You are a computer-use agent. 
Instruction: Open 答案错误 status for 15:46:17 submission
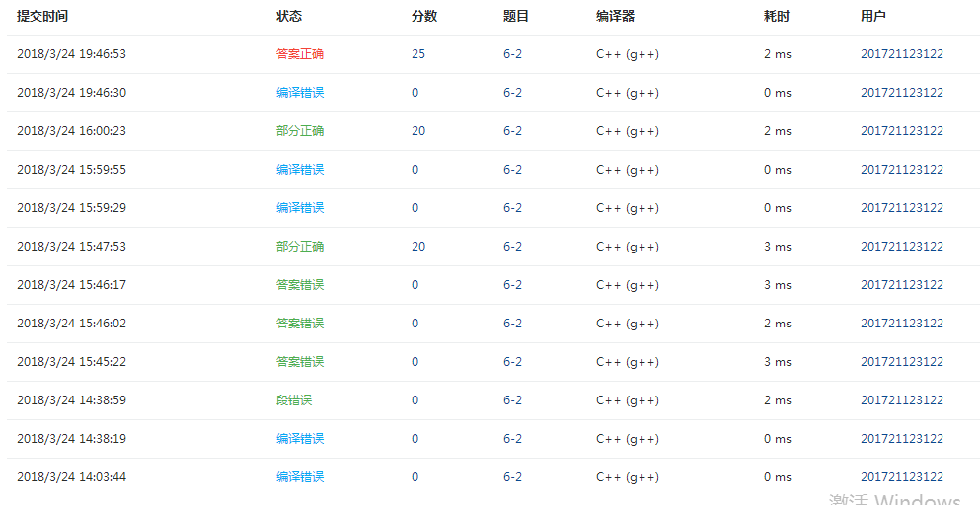[x=300, y=285]
